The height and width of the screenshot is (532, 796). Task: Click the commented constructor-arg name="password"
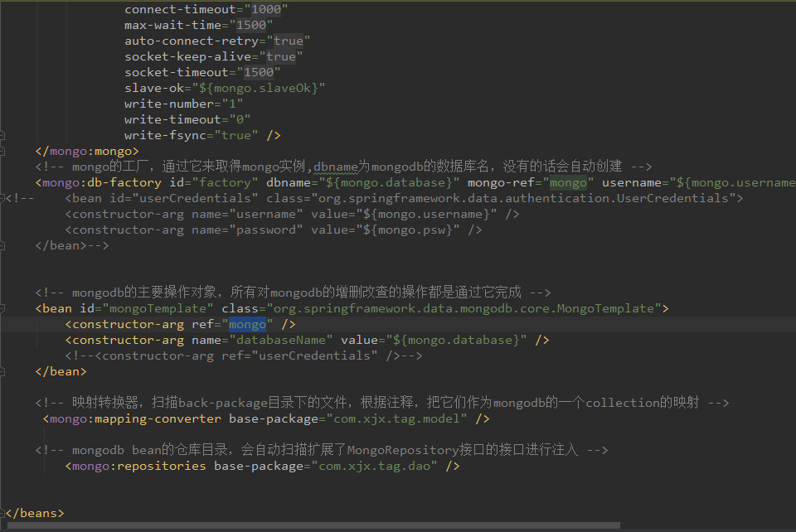tap(184, 230)
